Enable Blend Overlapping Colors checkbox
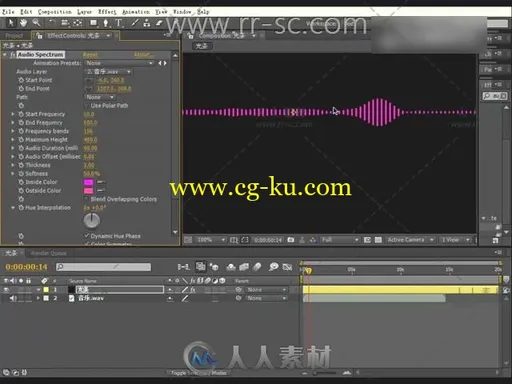The height and width of the screenshot is (384, 512). (x=86, y=199)
